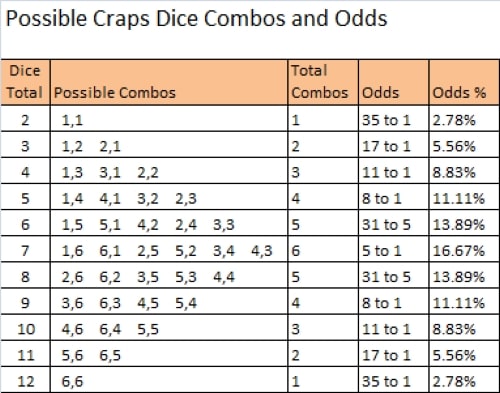Select the Odds % header cell

coord(464,82)
